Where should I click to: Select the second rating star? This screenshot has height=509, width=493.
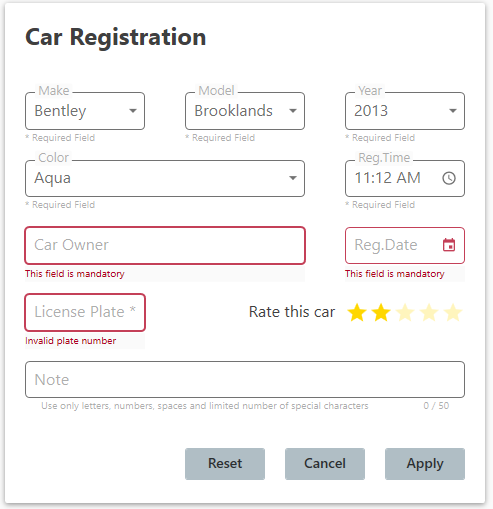coord(381,312)
